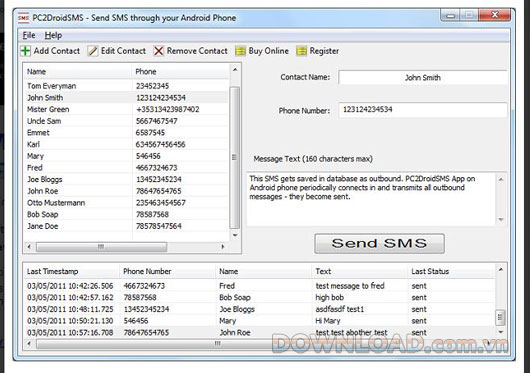Screen dimensions: 530x373
Task: Click the contact list Name column header
Action: (78, 72)
